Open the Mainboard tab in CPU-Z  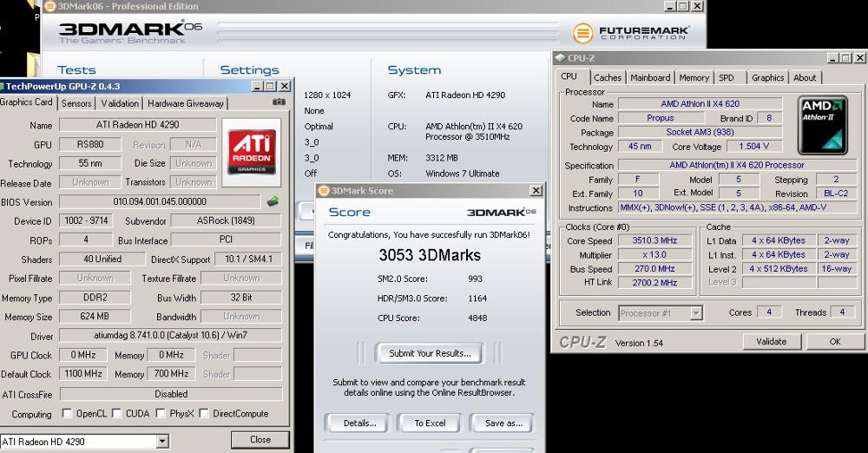point(650,78)
